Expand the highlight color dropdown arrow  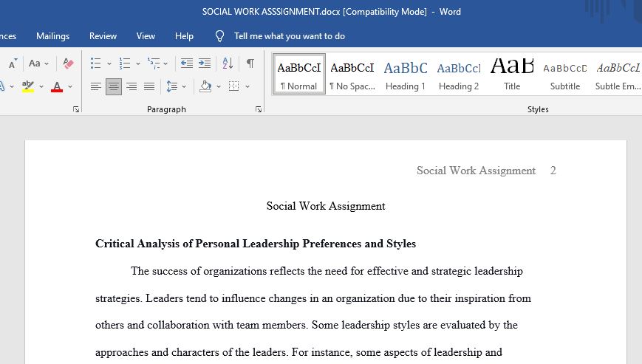(41, 86)
